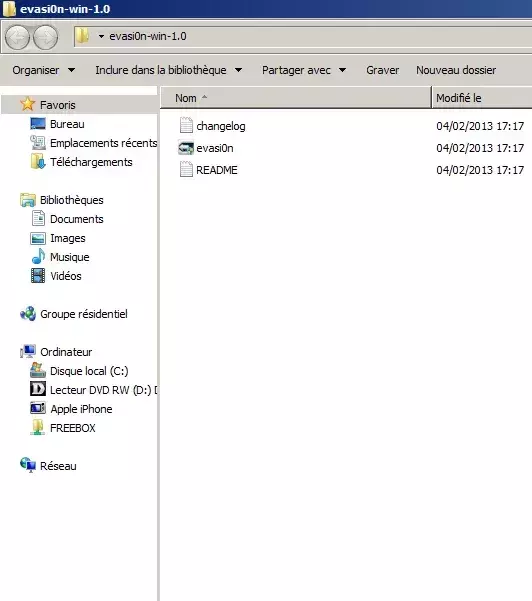This screenshot has height=601, width=532.
Task: Click the changelog modified date 04/02/2013 17:17
Action: point(480,126)
